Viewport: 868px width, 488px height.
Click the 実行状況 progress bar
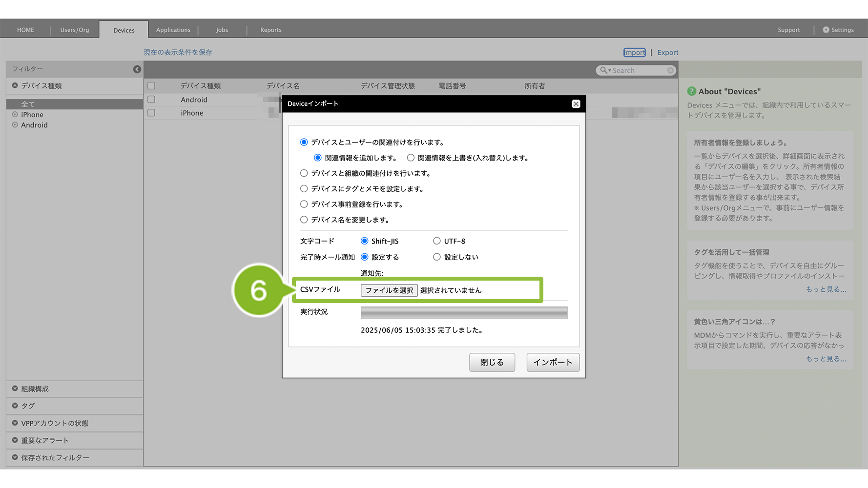click(x=464, y=313)
